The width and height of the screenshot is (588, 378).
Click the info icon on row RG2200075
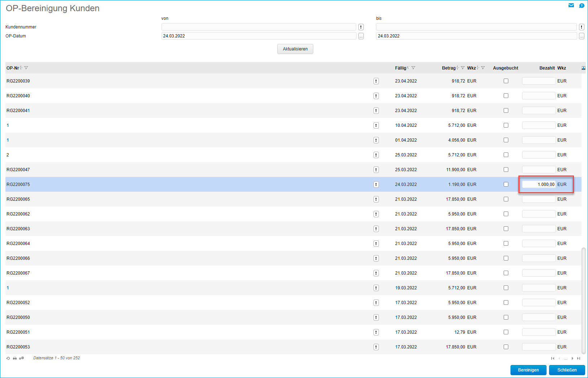pyautogui.click(x=376, y=184)
